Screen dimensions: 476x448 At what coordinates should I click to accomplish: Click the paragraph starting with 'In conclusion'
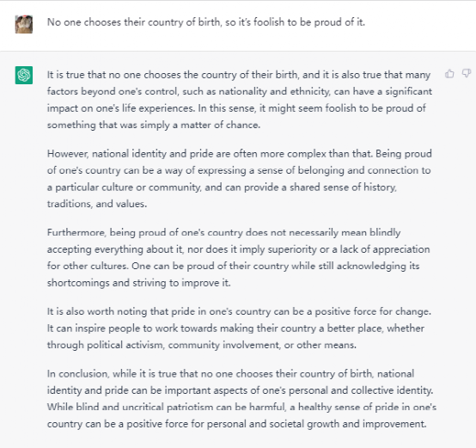[241, 398]
